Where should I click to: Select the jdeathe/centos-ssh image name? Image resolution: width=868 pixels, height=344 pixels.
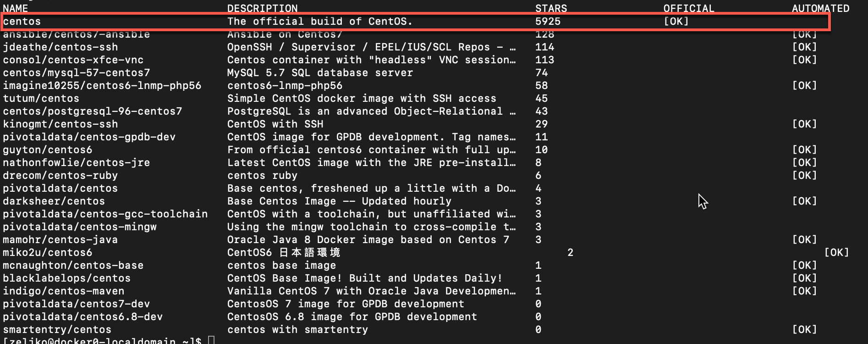click(x=60, y=47)
